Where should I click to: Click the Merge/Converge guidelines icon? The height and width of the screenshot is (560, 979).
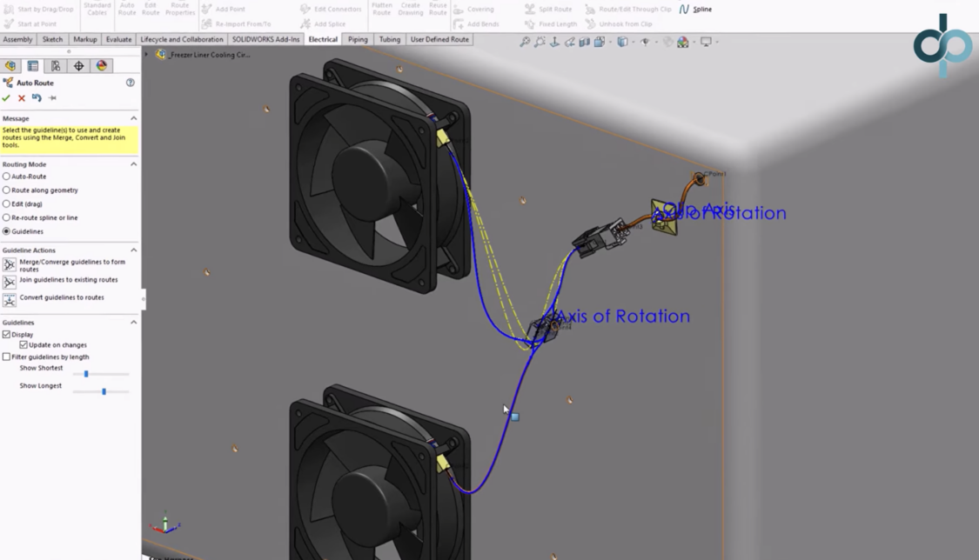pos(10,264)
